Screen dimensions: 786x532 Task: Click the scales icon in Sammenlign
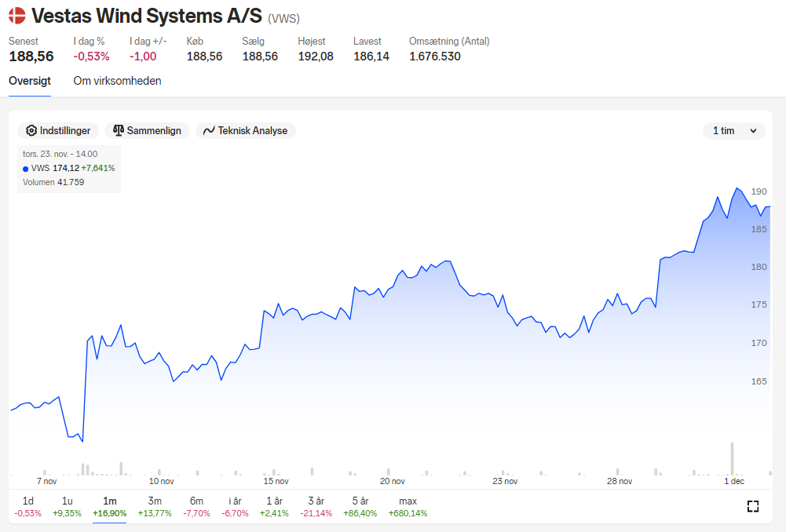click(119, 131)
